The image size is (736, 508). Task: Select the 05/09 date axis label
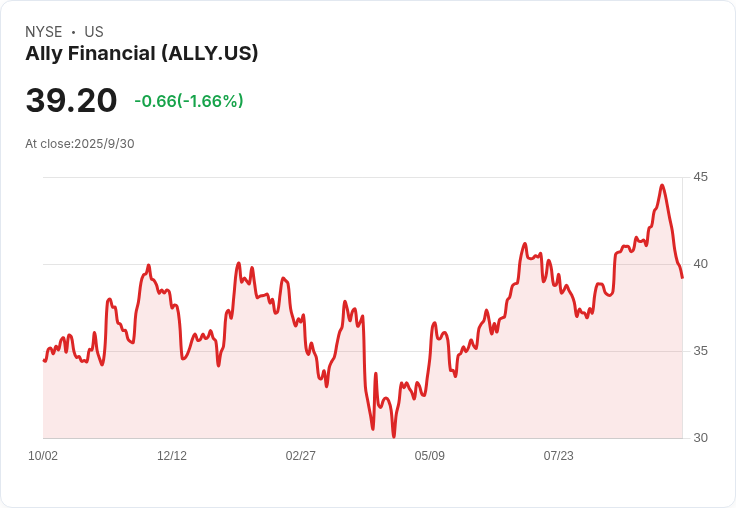[429, 455]
